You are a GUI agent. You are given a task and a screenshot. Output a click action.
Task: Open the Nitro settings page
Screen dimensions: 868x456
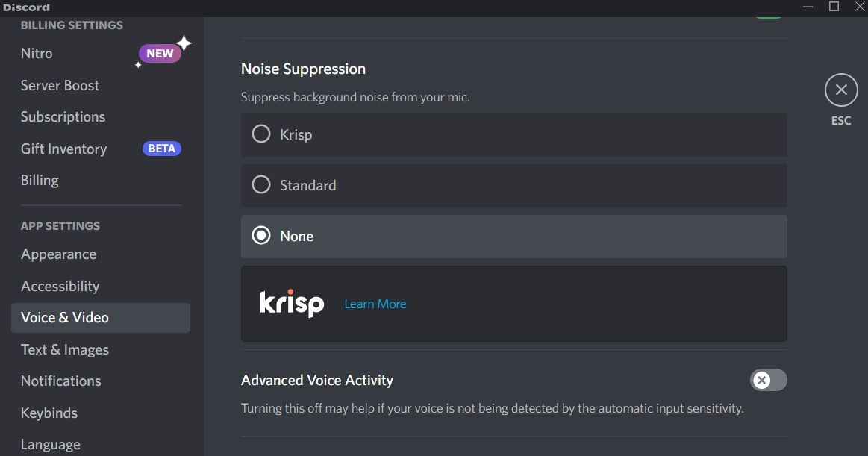pyautogui.click(x=36, y=52)
